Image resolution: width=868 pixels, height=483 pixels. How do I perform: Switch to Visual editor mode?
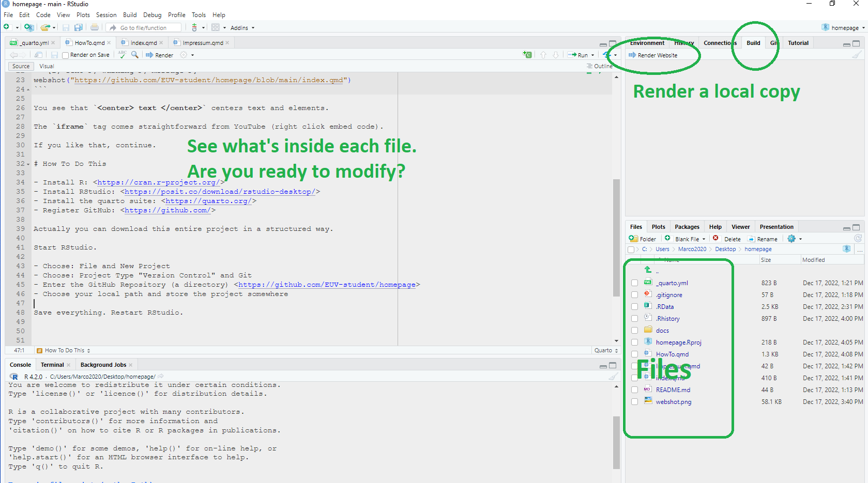(x=47, y=66)
